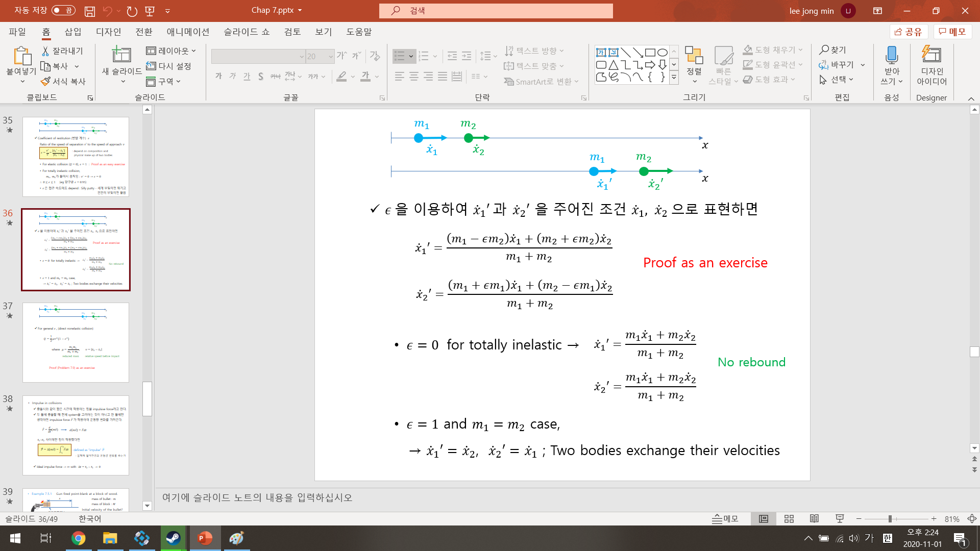Select slide 38 thumbnail in the pane
980x551 pixels.
click(76, 435)
